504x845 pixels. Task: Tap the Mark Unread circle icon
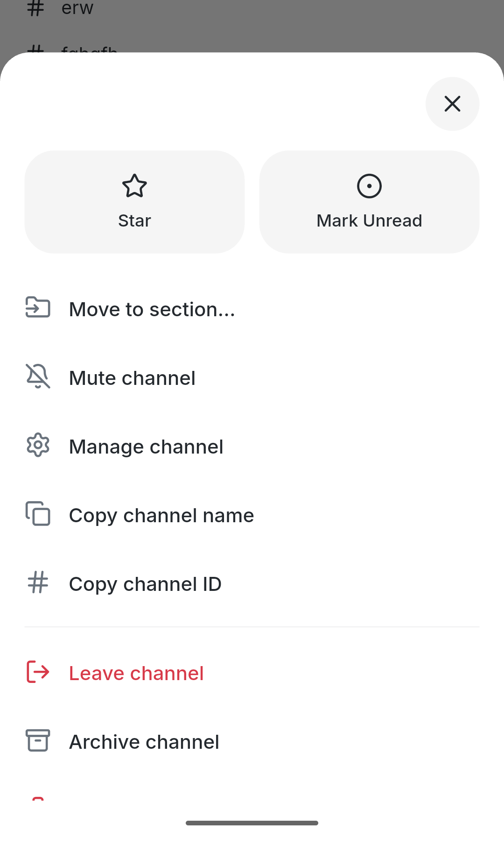coord(369,186)
